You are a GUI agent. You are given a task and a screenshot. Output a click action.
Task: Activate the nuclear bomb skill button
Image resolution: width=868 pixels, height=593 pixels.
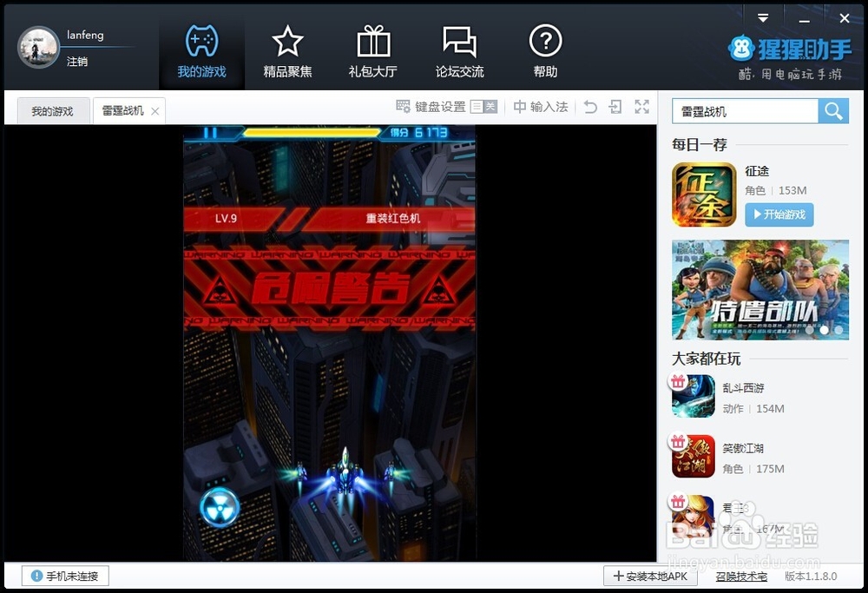coord(220,507)
